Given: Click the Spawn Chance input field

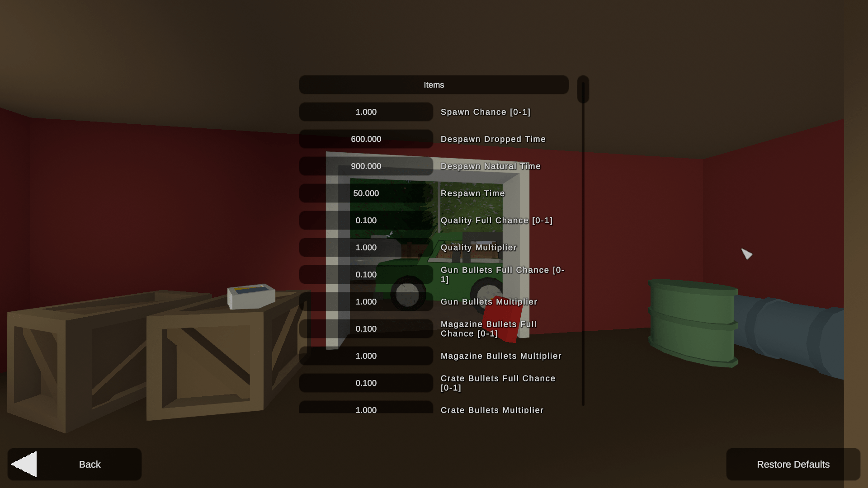Looking at the screenshot, I should pyautogui.click(x=366, y=112).
